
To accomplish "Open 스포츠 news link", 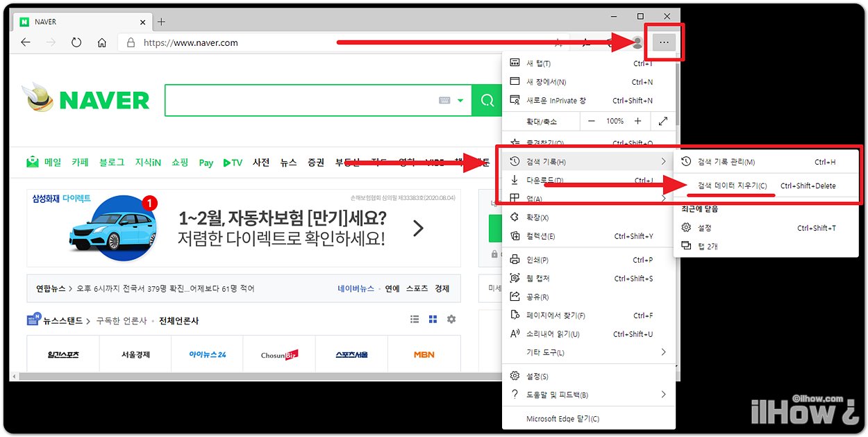I will pos(417,288).
